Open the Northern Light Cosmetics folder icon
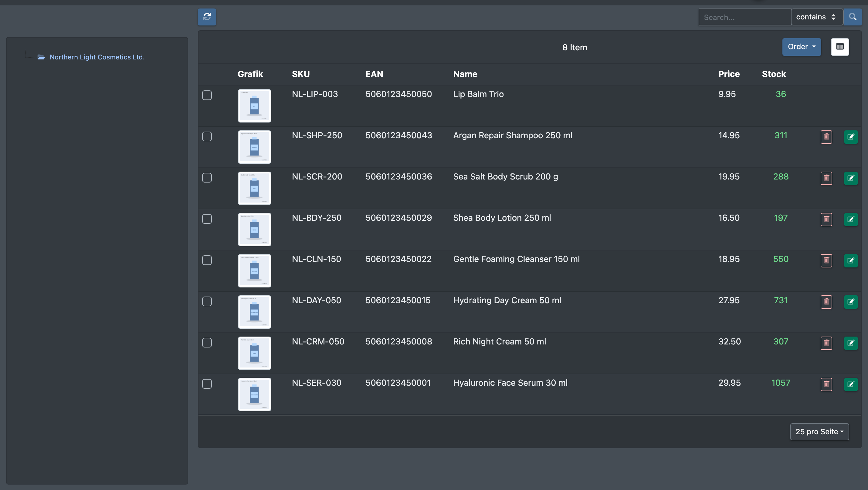868x490 pixels. [41, 57]
